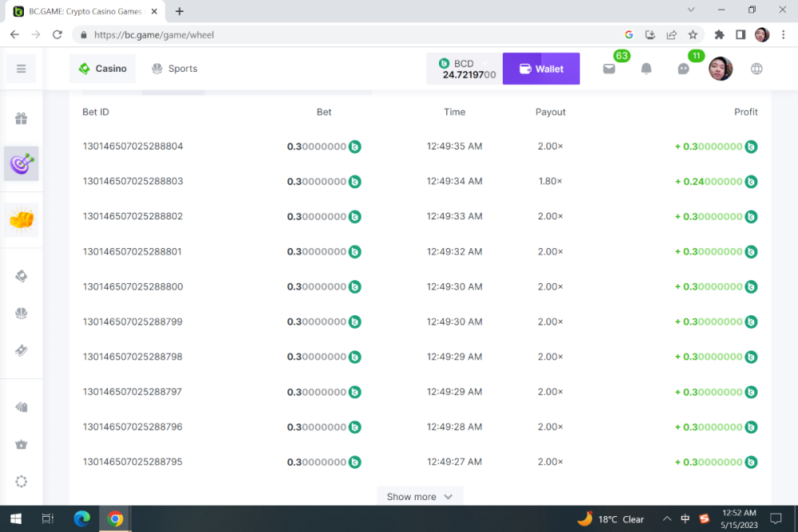Viewport: 798px width, 532px height.
Task: Open the playing cards icon in sidebar
Action: 21,408
